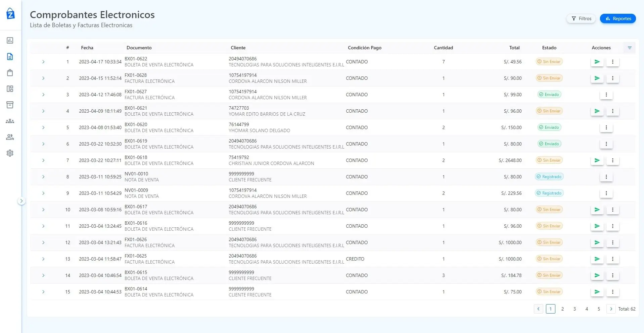Click the shopping bag sidebar icon
Screen dimensions: 644x333
click(10, 73)
